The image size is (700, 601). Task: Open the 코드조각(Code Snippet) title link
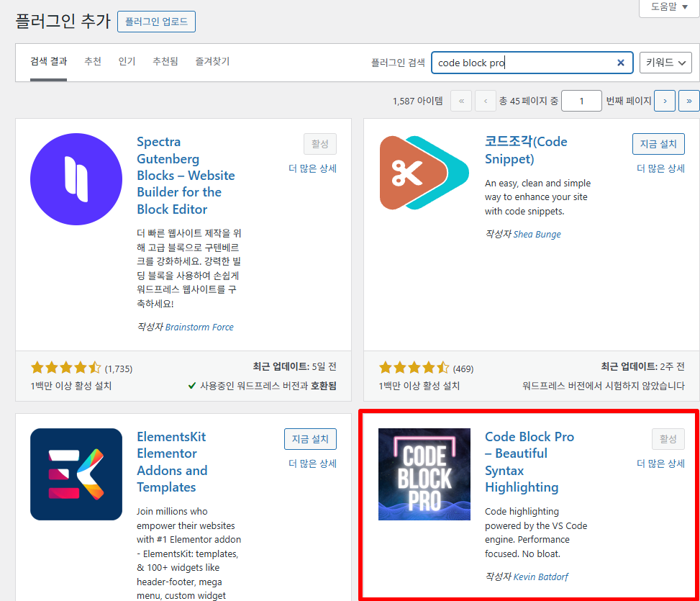[526, 150]
